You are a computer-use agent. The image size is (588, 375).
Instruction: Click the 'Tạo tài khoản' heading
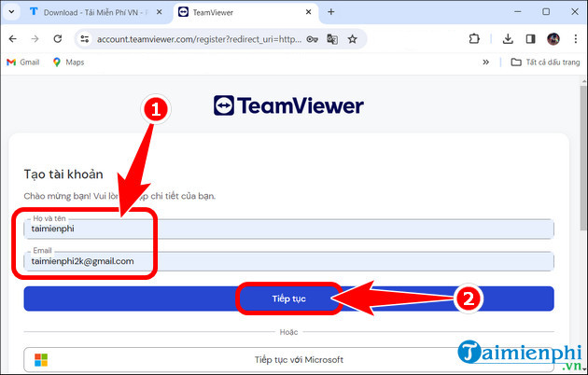click(63, 174)
